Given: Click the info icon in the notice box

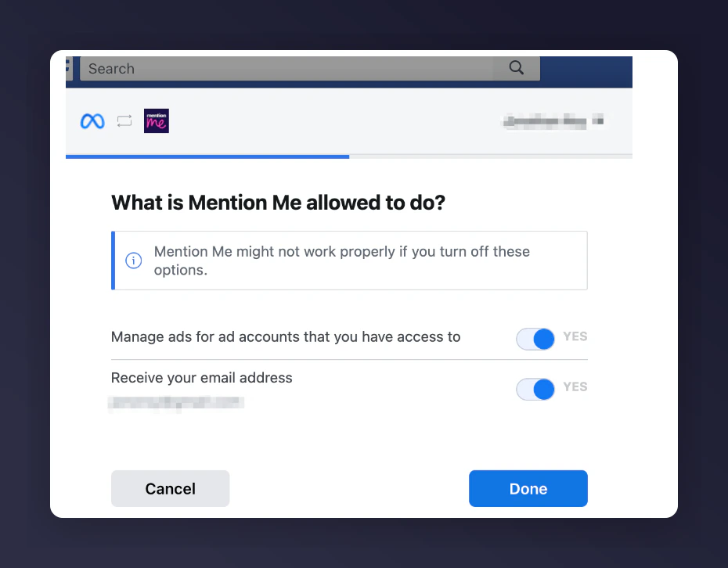Looking at the screenshot, I should point(134,261).
